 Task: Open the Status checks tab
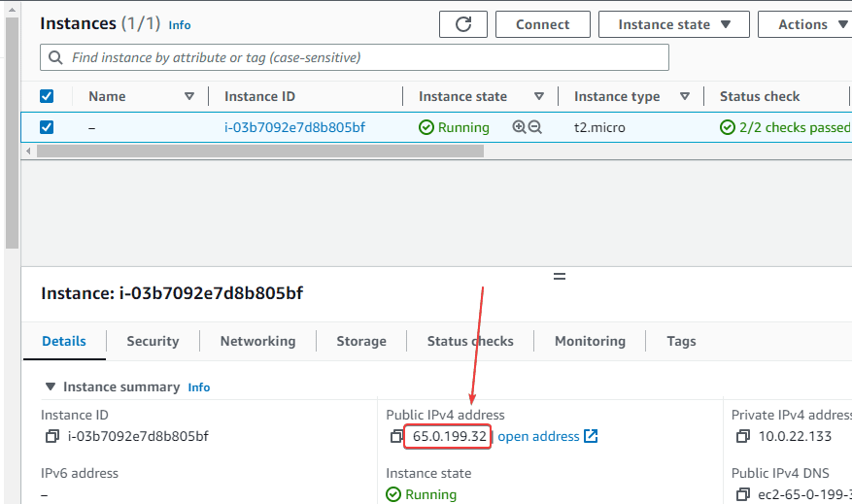(x=470, y=341)
